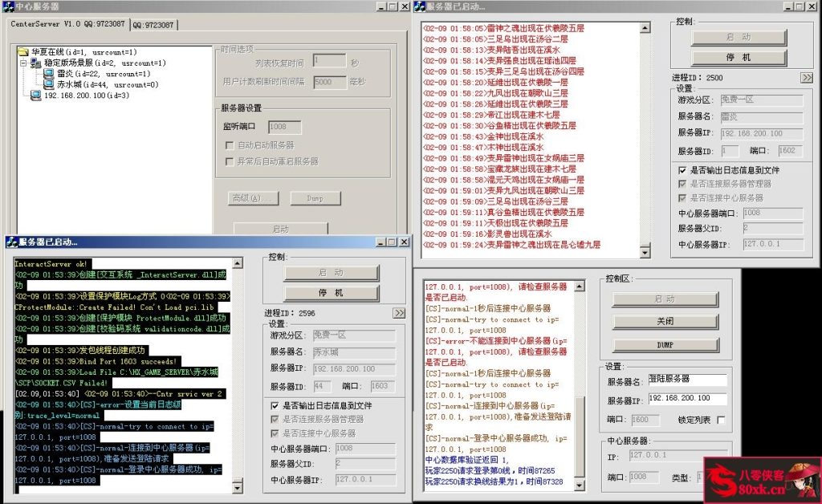Click the DUMP button in login server window
Image resolution: width=822 pixels, height=504 pixels.
pos(665,345)
